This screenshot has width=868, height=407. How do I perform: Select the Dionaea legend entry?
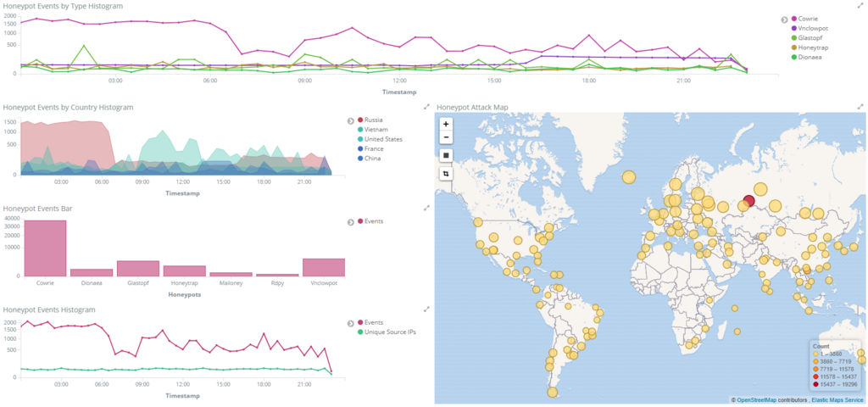click(x=807, y=58)
